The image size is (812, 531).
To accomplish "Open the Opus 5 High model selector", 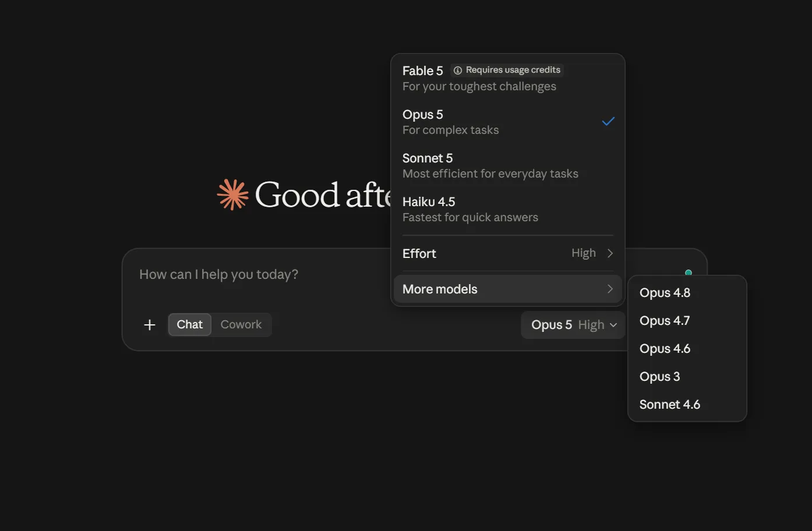I will [x=573, y=325].
